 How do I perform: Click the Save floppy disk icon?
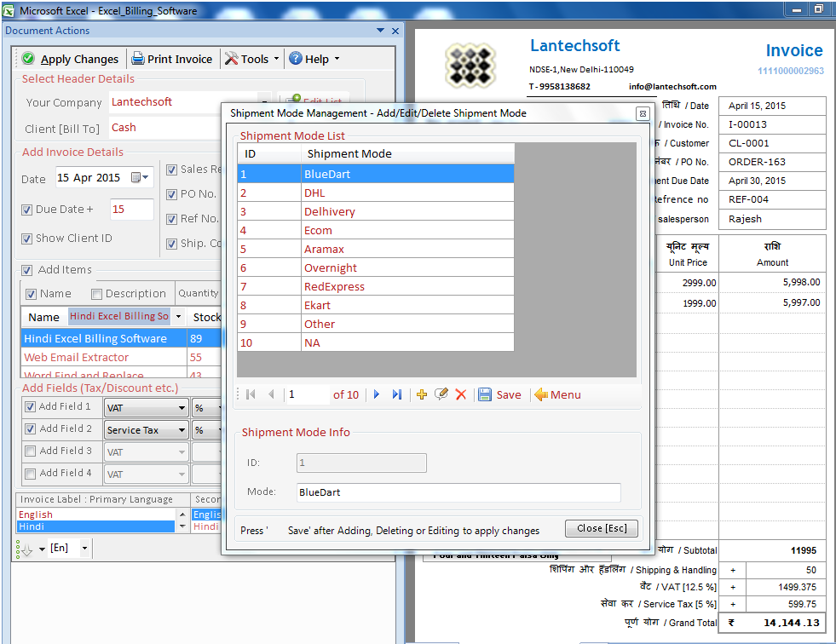pyautogui.click(x=485, y=394)
